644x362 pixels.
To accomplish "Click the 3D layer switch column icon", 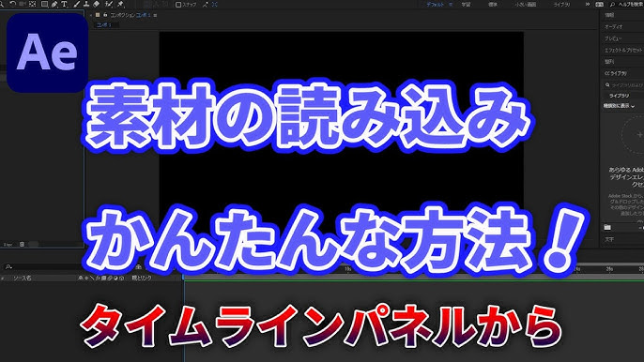I will (x=122, y=278).
